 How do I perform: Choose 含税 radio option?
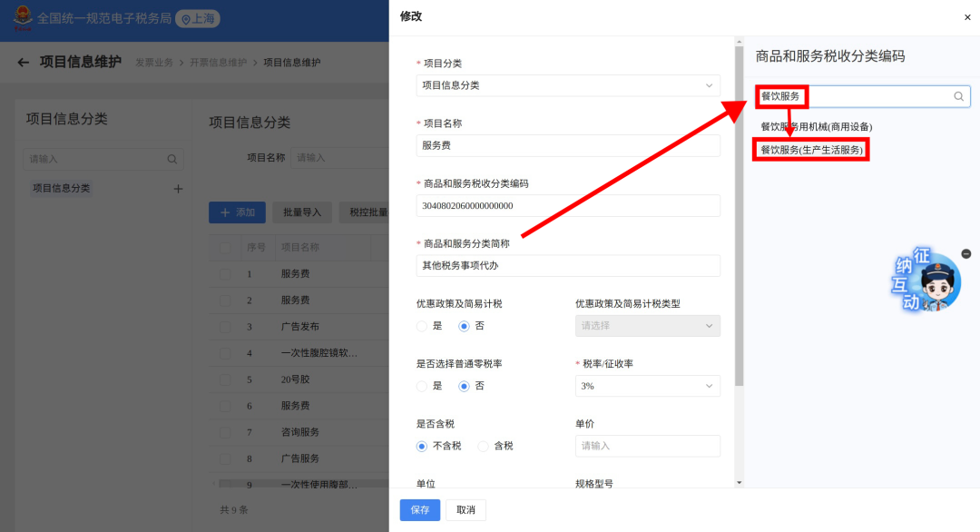click(x=483, y=447)
